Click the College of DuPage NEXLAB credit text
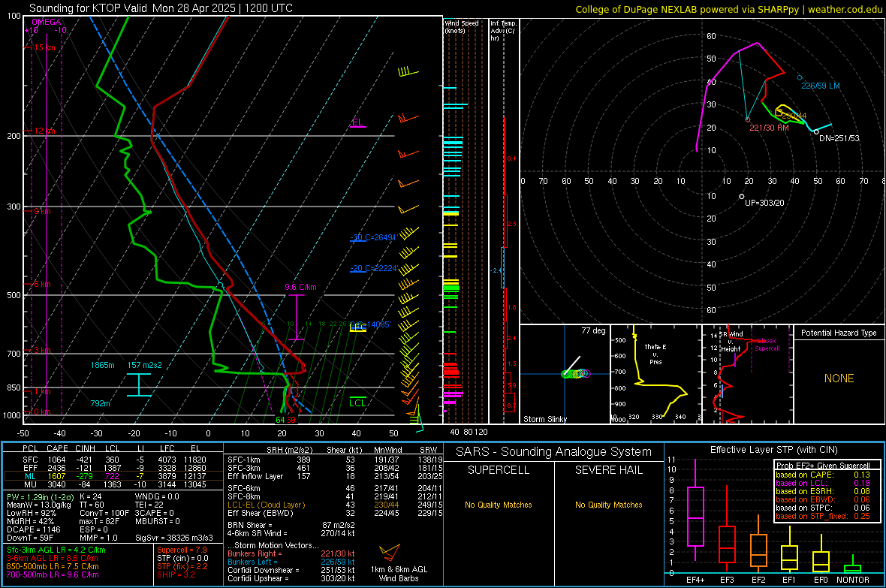Viewport: 886px width, 588px height. pos(728,9)
